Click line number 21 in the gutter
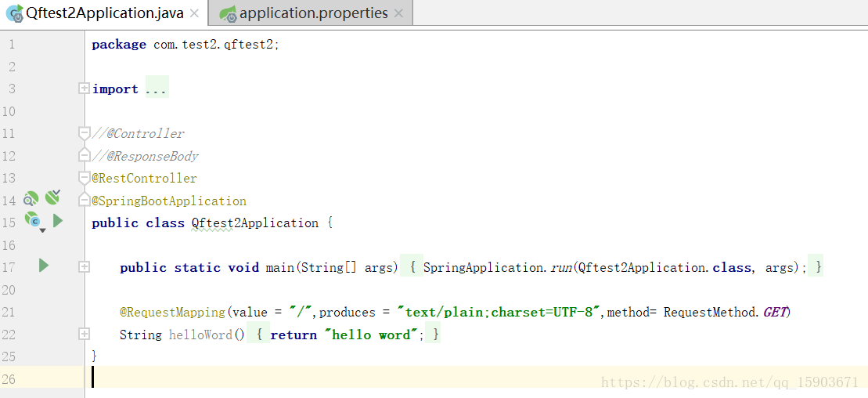 click(9, 312)
